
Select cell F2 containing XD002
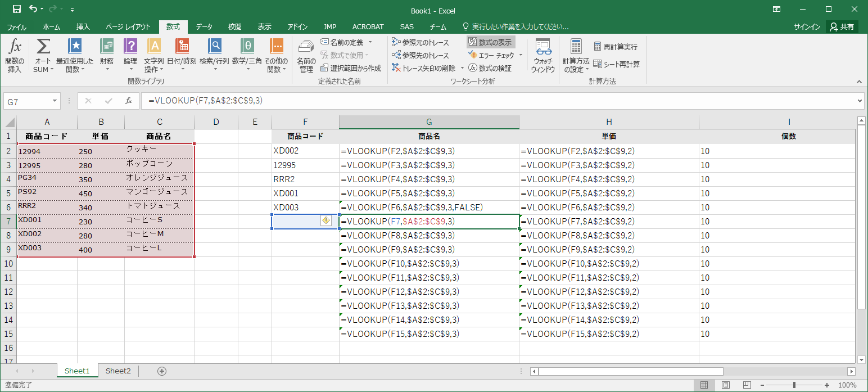(x=305, y=151)
